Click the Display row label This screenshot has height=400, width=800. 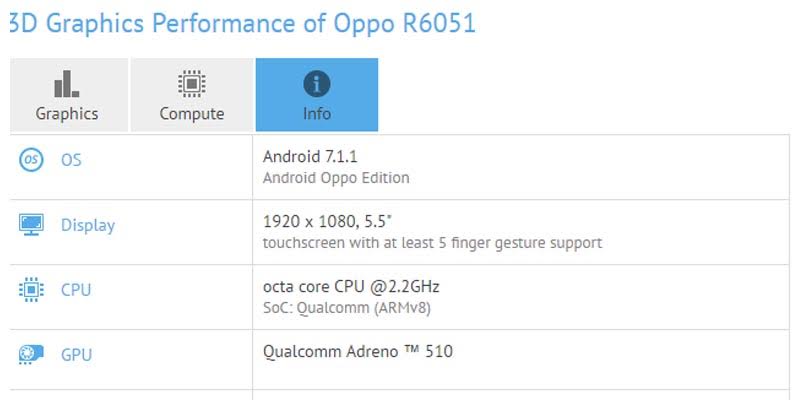(87, 225)
